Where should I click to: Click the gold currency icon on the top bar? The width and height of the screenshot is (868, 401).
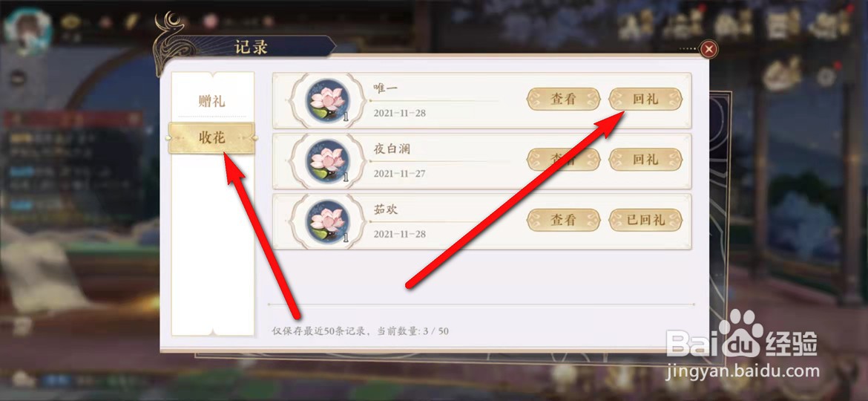(x=71, y=22)
